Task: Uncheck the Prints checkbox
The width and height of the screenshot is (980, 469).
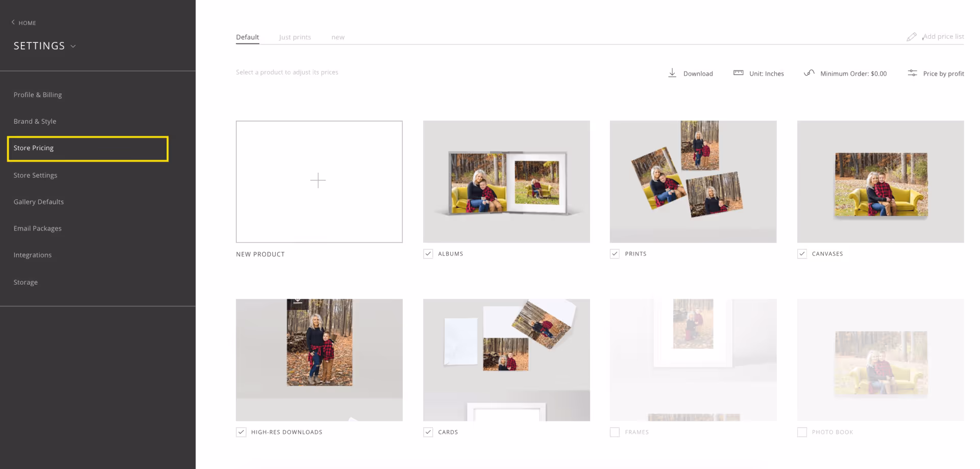Action: pyautogui.click(x=615, y=254)
